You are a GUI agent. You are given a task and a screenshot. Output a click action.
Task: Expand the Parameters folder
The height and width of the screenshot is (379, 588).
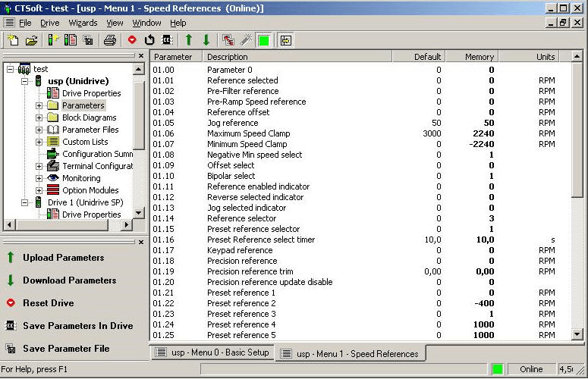click(x=39, y=105)
